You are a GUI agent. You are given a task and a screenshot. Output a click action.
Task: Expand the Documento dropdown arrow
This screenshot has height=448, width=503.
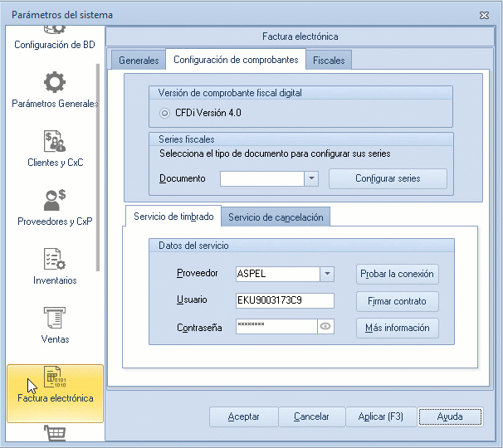[311, 178]
